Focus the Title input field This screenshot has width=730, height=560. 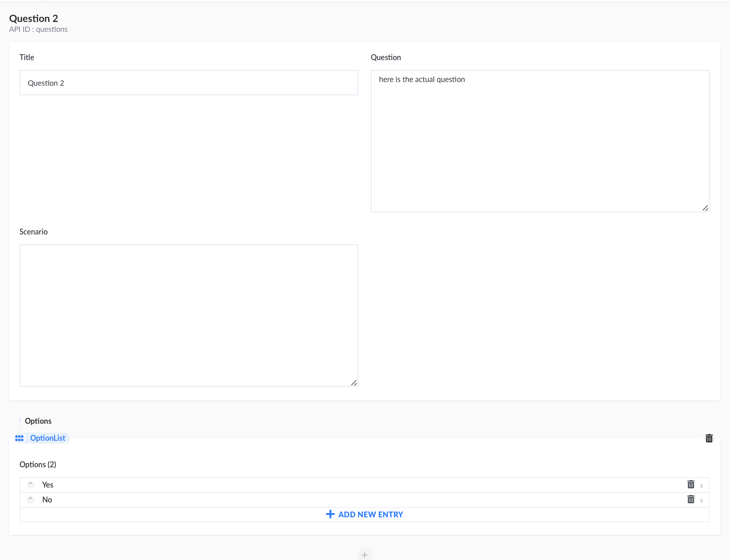[x=189, y=83]
